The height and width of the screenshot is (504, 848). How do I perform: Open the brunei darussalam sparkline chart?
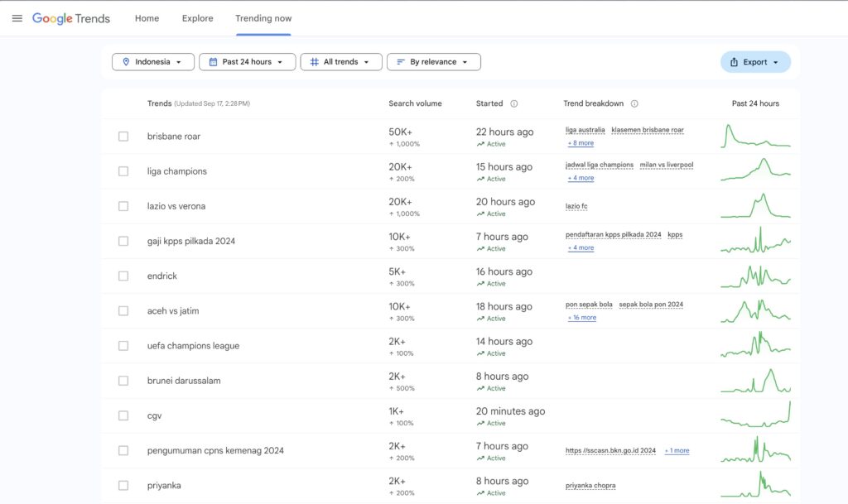click(x=755, y=381)
